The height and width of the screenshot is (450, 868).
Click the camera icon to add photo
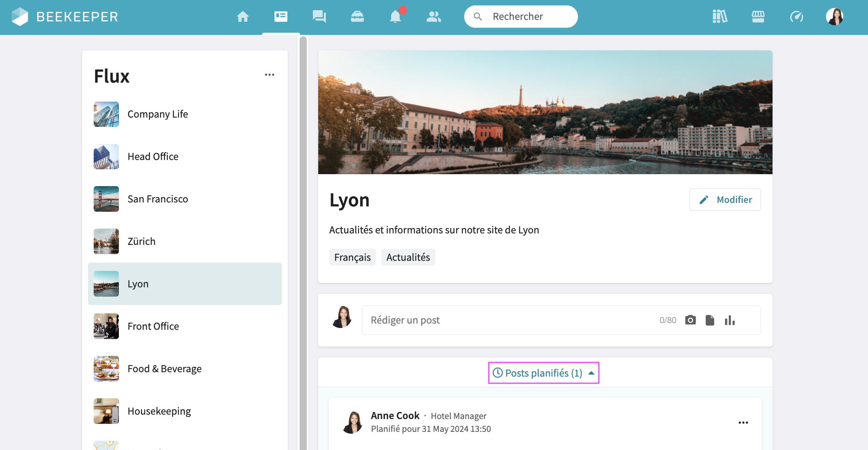coord(690,320)
